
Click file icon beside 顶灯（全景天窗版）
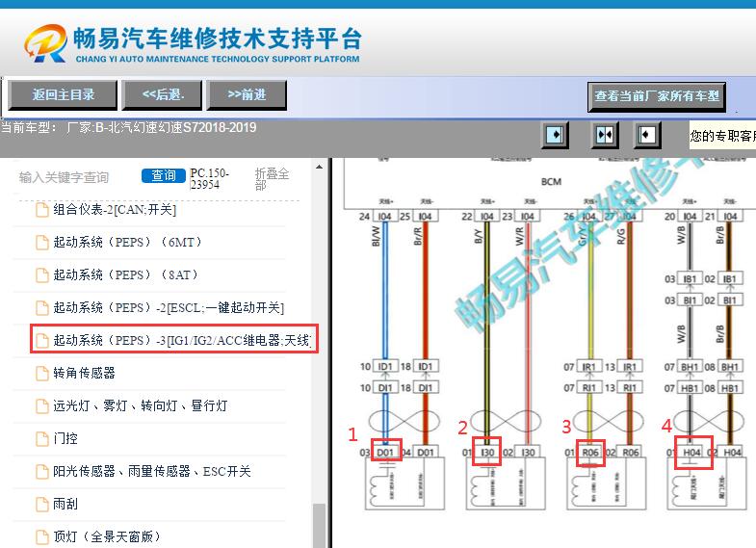pos(42,536)
